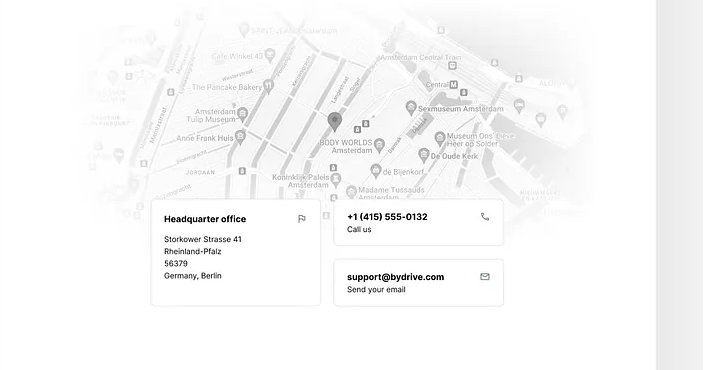
Task: Click the phone number +1 (415) 555-0132
Action: pyautogui.click(x=387, y=217)
